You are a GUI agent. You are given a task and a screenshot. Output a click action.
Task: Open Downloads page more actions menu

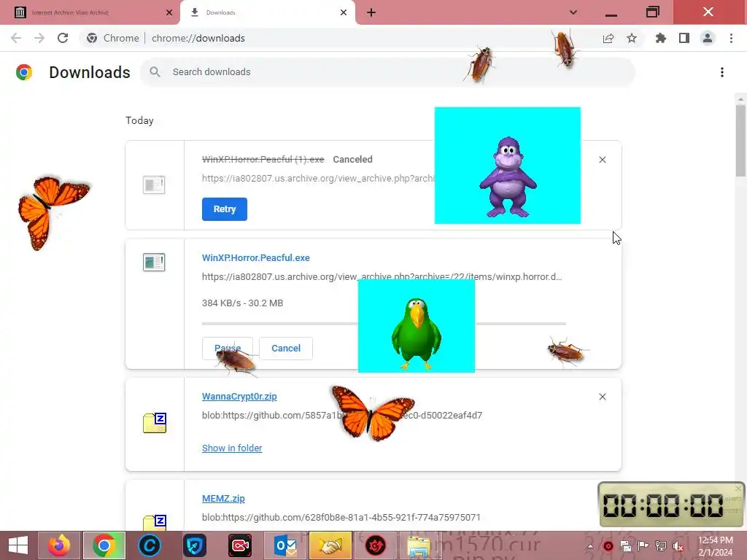(722, 72)
